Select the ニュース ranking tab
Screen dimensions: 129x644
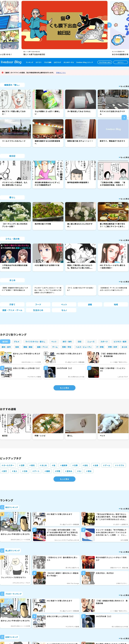(x=91, y=342)
